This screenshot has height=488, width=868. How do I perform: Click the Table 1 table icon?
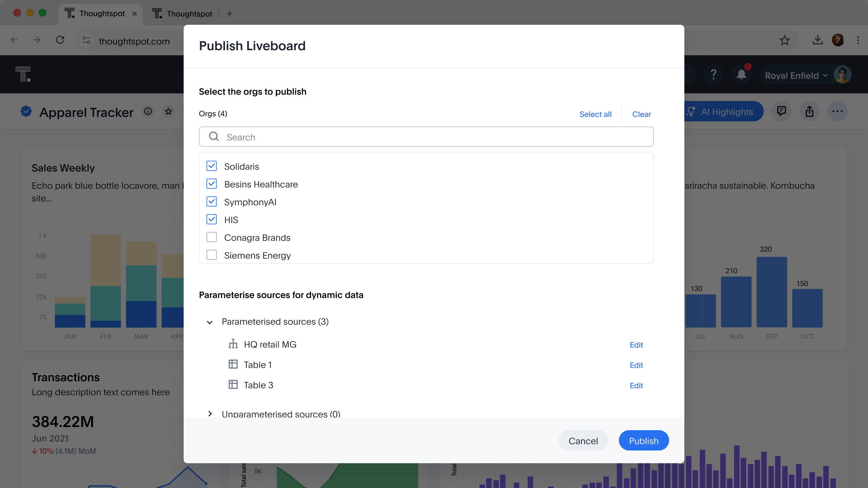pos(233,364)
